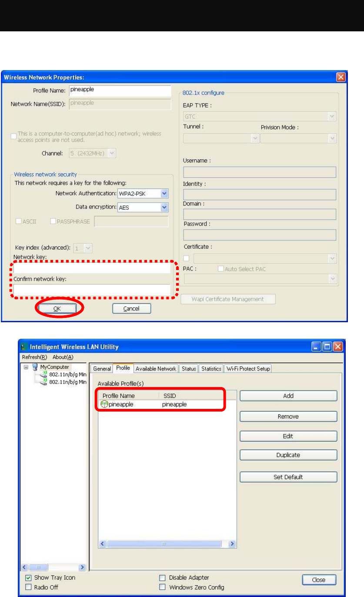Click the Set Default button

click(x=288, y=477)
